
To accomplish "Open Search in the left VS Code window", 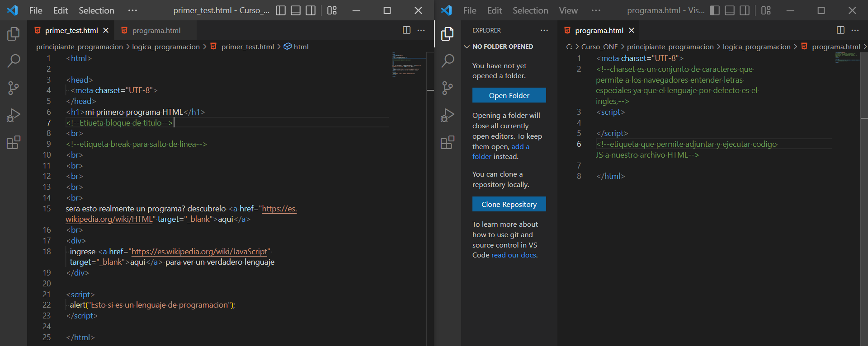I will tap(14, 61).
